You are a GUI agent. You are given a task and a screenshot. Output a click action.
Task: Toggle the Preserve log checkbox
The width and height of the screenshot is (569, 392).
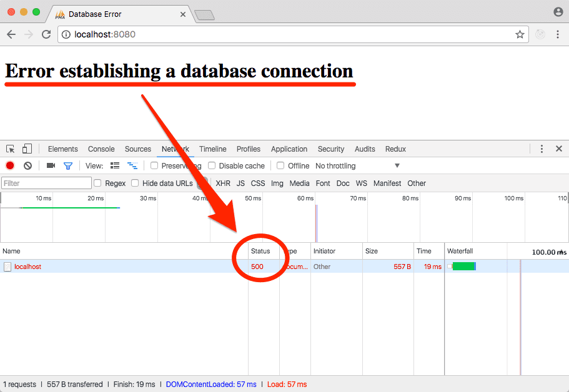pyautogui.click(x=154, y=165)
